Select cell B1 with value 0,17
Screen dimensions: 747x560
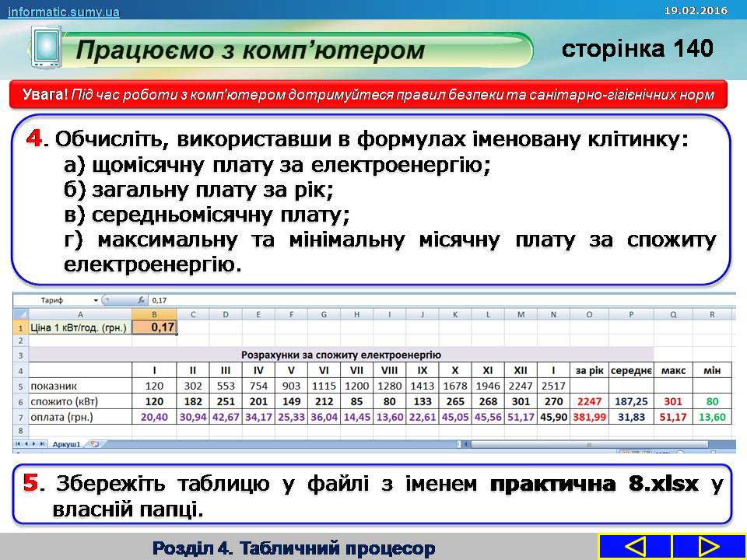tap(154, 327)
